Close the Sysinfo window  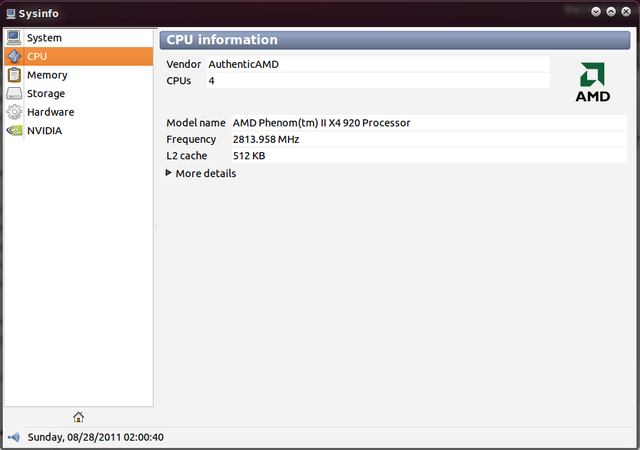(626, 12)
